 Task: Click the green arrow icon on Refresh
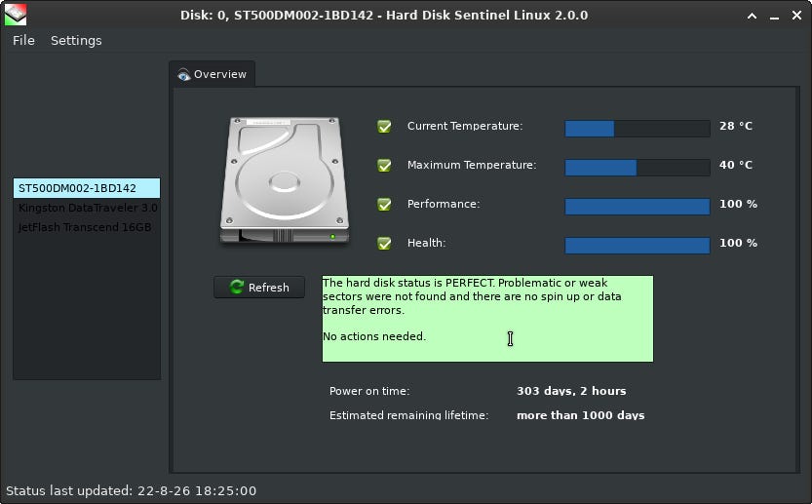coord(237,287)
